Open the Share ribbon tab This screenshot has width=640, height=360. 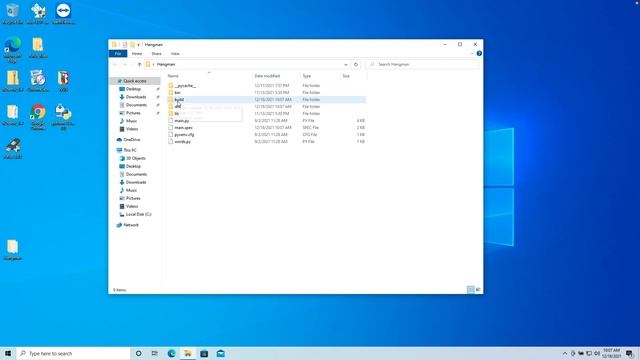pos(156,53)
